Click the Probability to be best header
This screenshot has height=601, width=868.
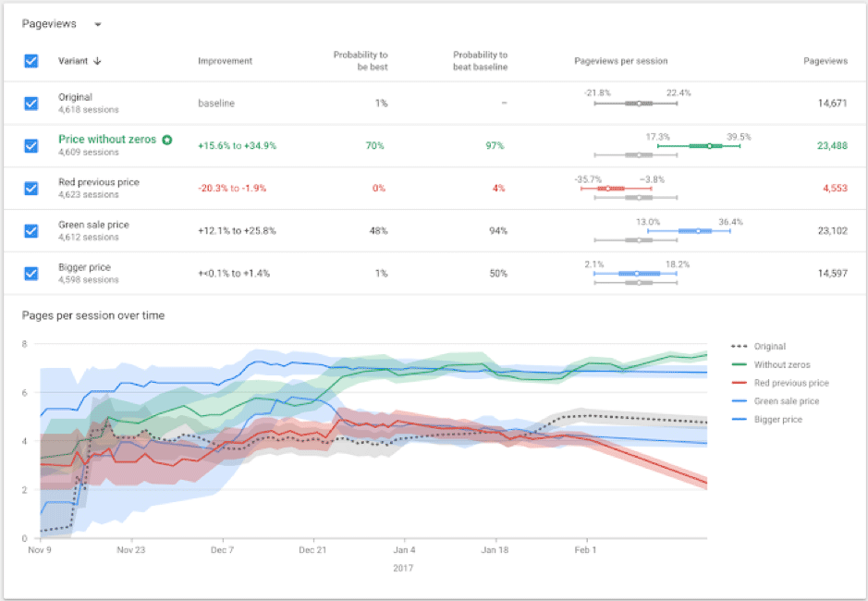(x=361, y=61)
